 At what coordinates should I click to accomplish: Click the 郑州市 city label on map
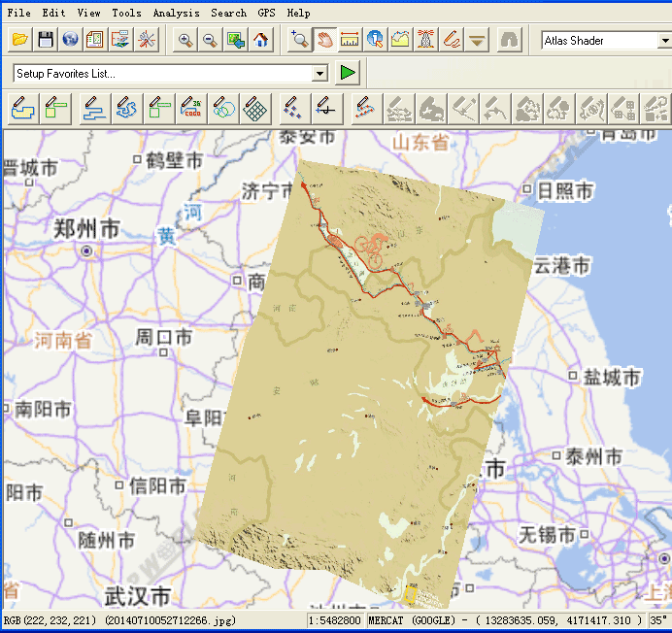(86, 228)
